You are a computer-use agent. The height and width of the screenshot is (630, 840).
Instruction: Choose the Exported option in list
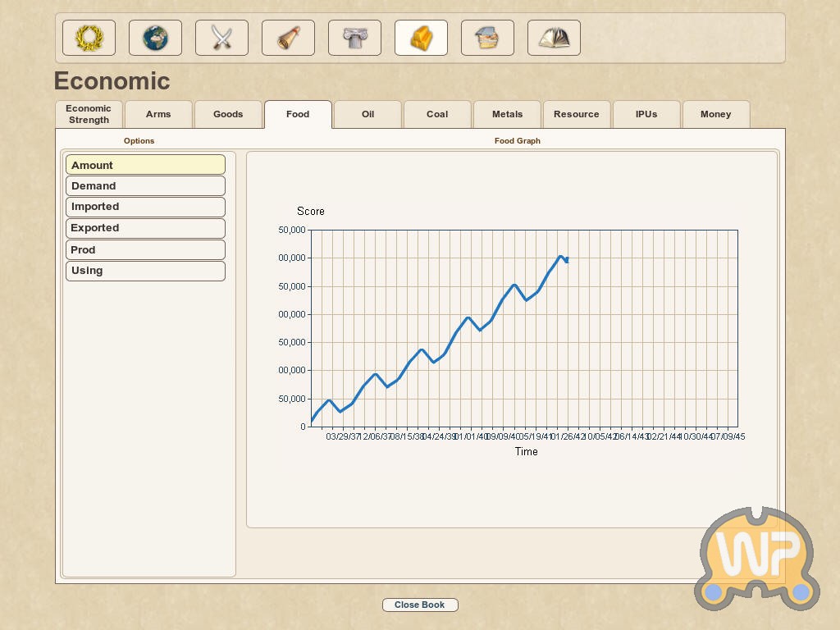point(145,228)
